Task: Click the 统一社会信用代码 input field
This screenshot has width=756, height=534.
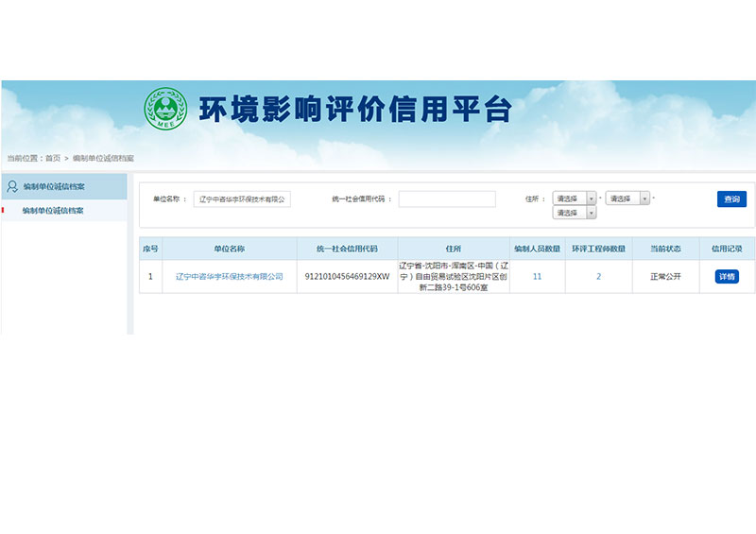Action: click(x=446, y=199)
